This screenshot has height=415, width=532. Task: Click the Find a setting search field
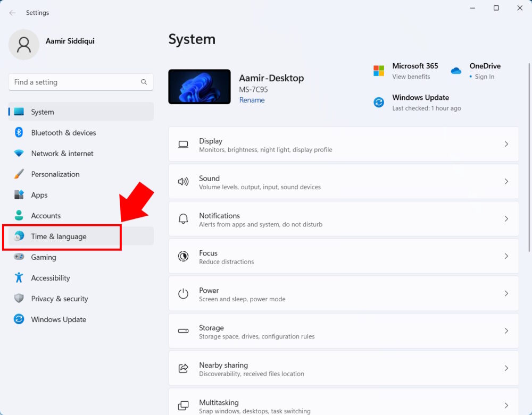click(x=81, y=82)
